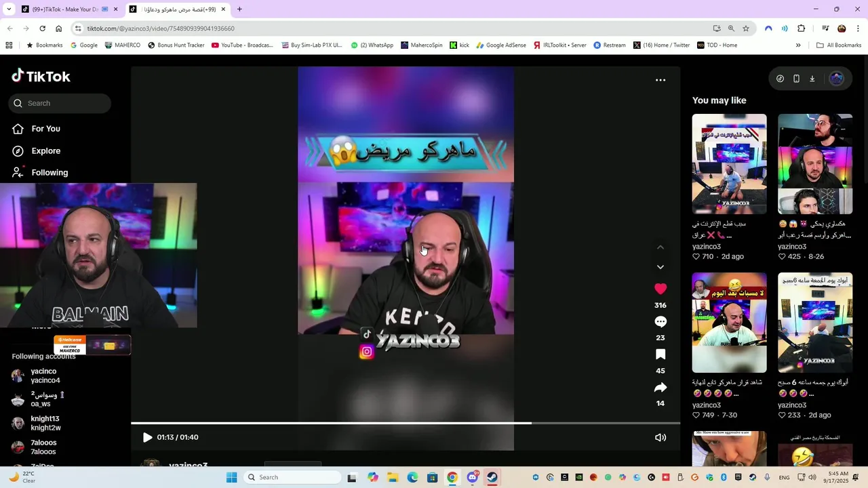Open the Bonus Hunt Tracker bookmark

176,45
